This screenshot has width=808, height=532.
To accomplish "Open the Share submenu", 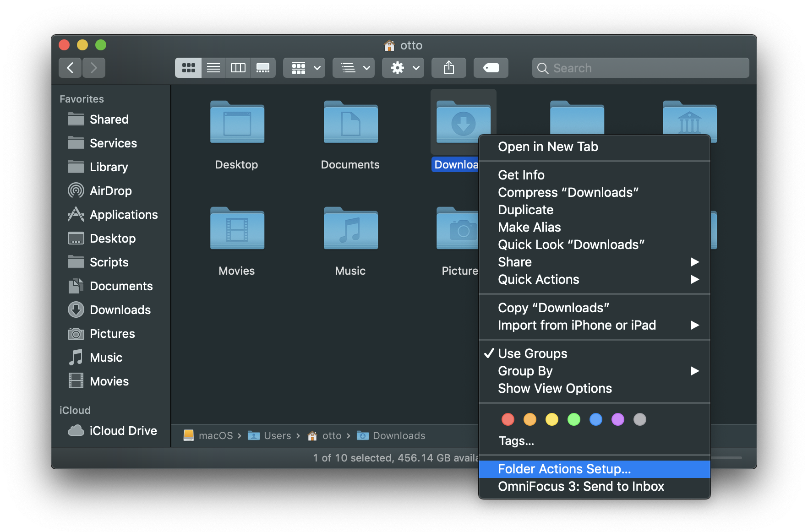I will tap(514, 262).
